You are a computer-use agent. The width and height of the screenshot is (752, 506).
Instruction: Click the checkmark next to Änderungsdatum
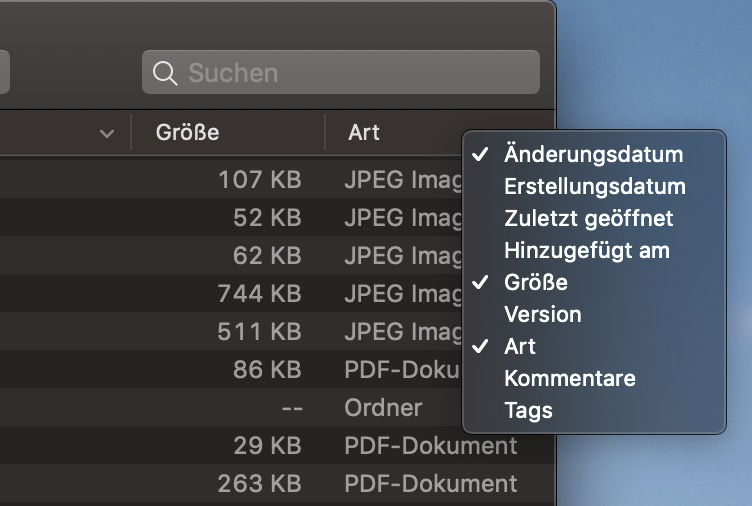(x=480, y=154)
